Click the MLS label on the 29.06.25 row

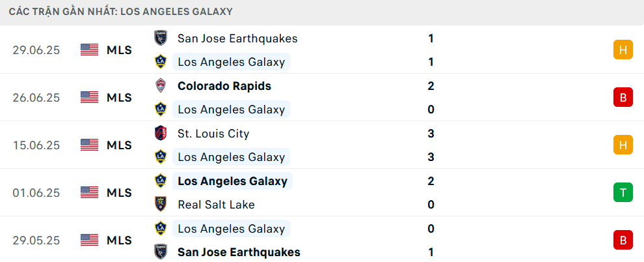pyautogui.click(x=119, y=50)
